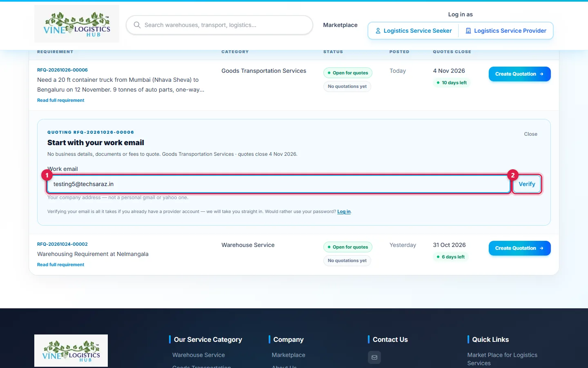The width and height of the screenshot is (588, 368).
Task: Open the Warehouse Service link in the footer
Action: pyautogui.click(x=198, y=355)
